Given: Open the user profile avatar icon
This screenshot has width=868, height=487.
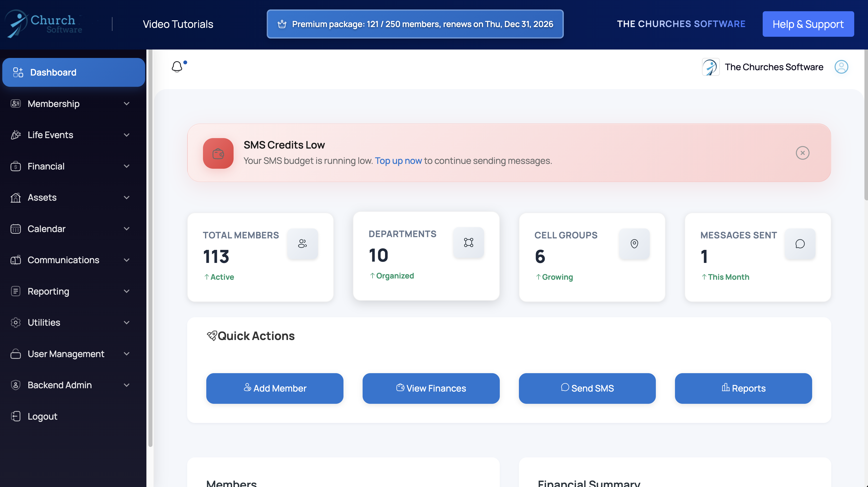Looking at the screenshot, I should (841, 67).
